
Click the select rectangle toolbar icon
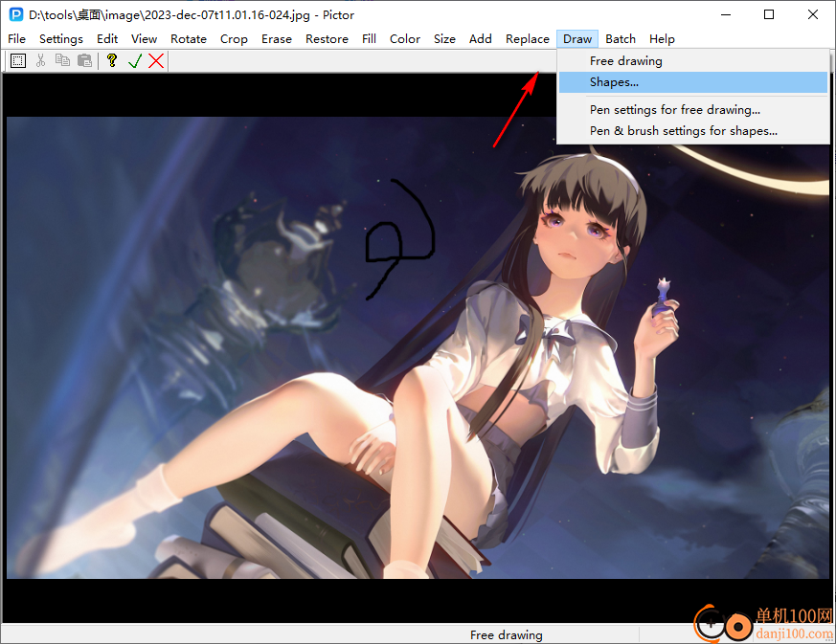18,60
